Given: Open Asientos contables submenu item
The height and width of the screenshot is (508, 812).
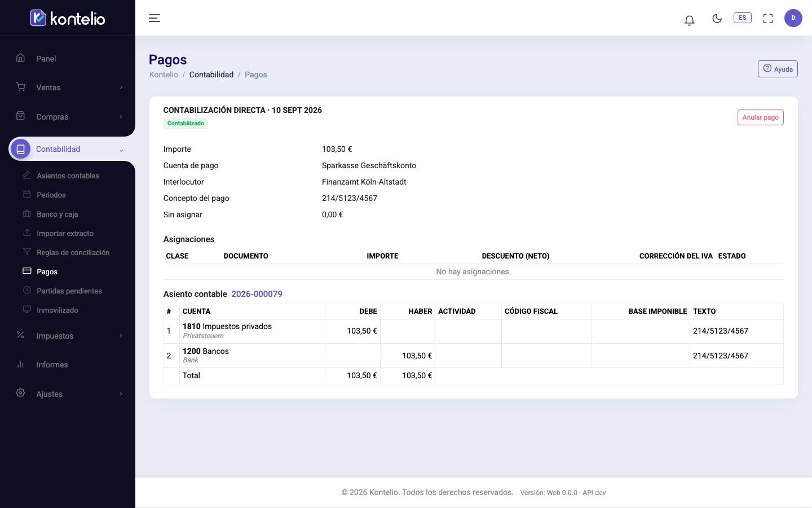Looking at the screenshot, I should (x=68, y=176).
